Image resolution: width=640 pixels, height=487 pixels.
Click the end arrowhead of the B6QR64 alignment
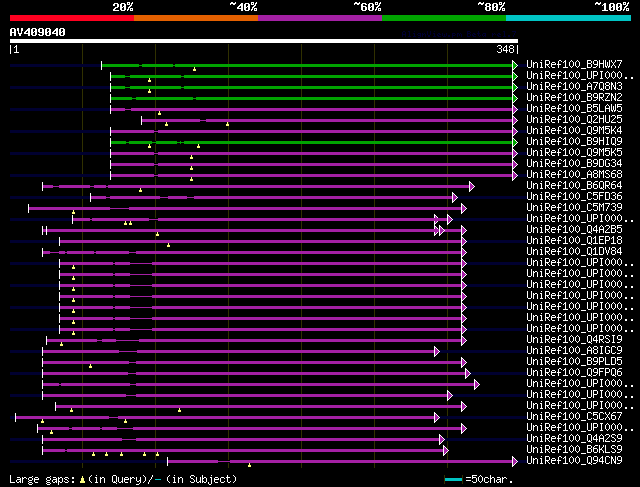point(472,187)
